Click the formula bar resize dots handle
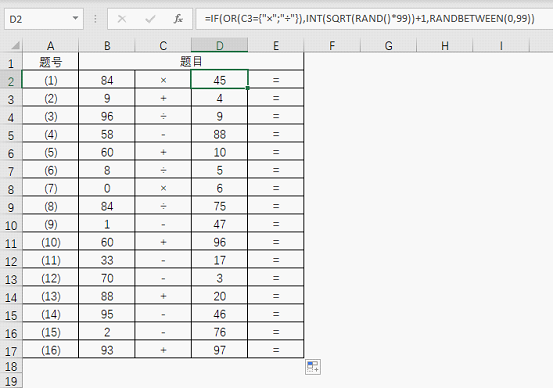Viewport: 553px width, 388px height. point(95,19)
